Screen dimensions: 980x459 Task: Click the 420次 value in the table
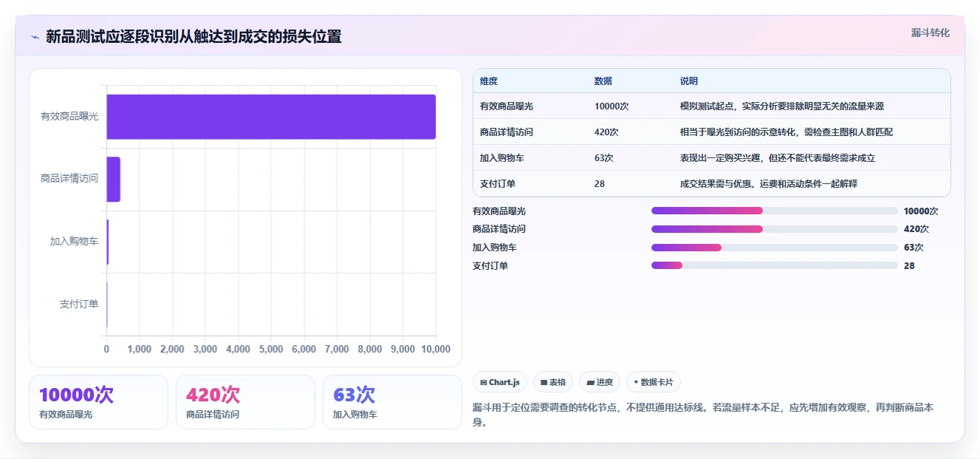[x=606, y=132]
